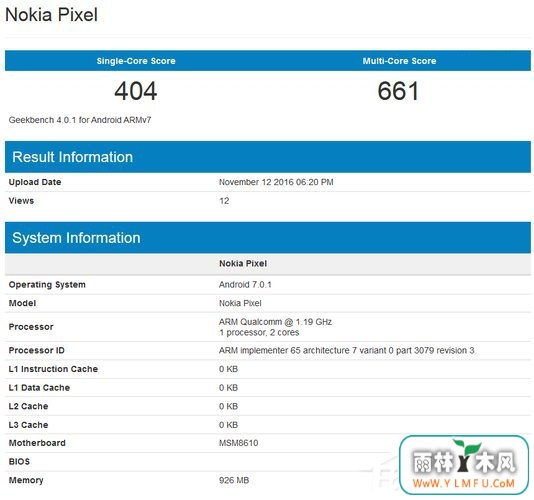Click 'Geekbench 4.0.1 for Android ARMv7' text

80,120
